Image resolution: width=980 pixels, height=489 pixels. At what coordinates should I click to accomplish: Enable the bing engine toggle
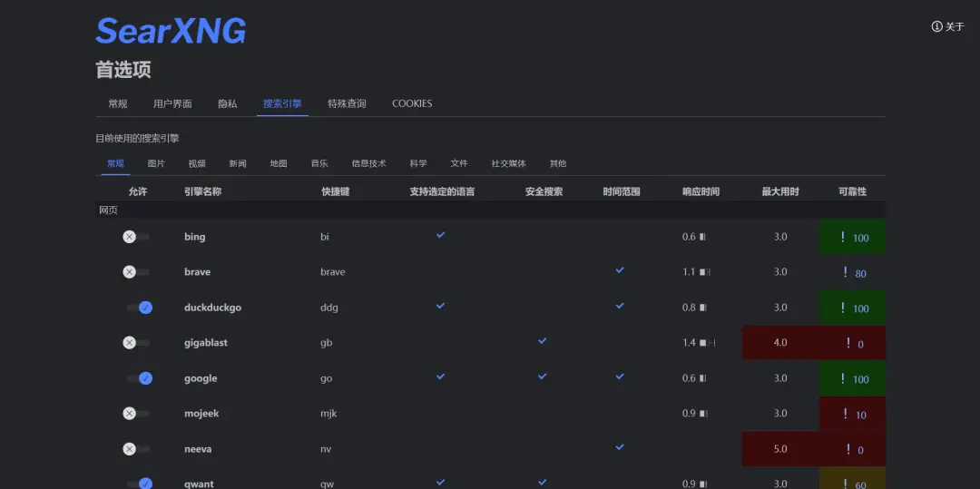click(136, 237)
